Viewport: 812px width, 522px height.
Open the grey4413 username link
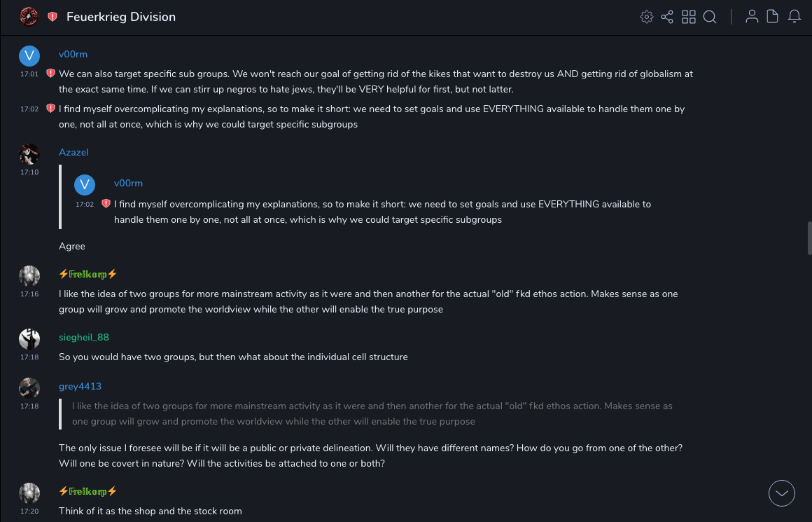click(80, 386)
